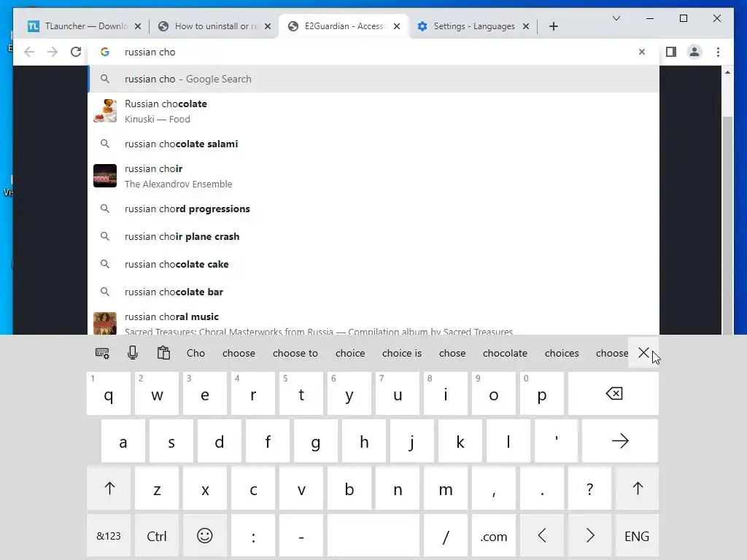Image resolution: width=747 pixels, height=560 pixels.
Task: Tap the left Shift key
Action: click(x=109, y=489)
